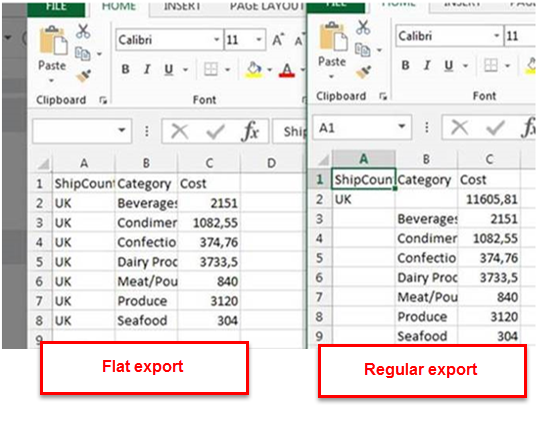Select column B header in Regular export sheet
The height and width of the screenshot is (422, 540).
click(426, 159)
